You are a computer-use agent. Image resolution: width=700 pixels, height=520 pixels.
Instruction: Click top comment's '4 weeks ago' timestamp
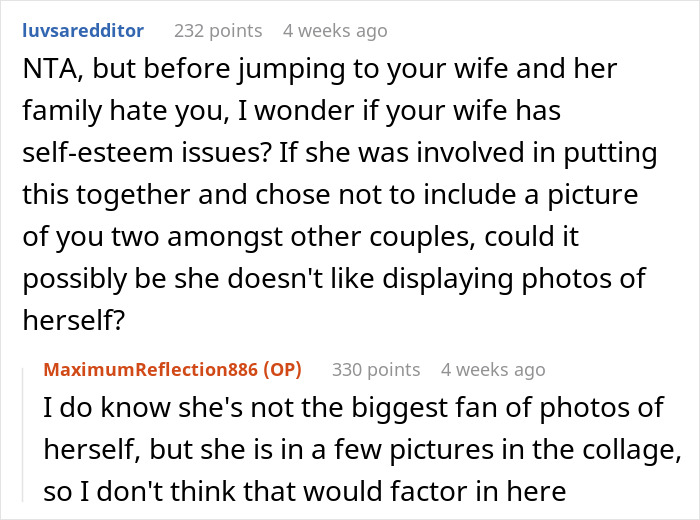click(x=335, y=31)
